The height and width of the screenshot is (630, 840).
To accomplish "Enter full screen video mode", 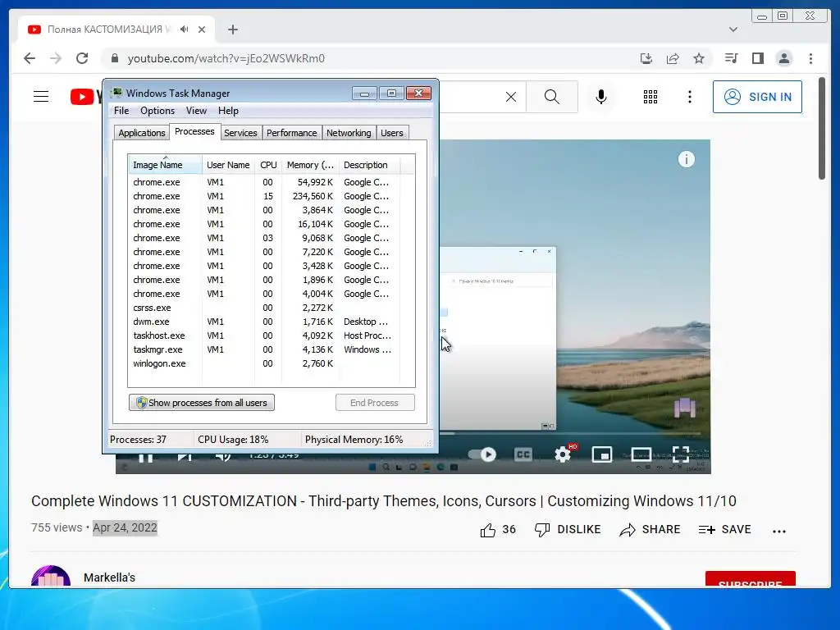I will pyautogui.click(x=680, y=454).
